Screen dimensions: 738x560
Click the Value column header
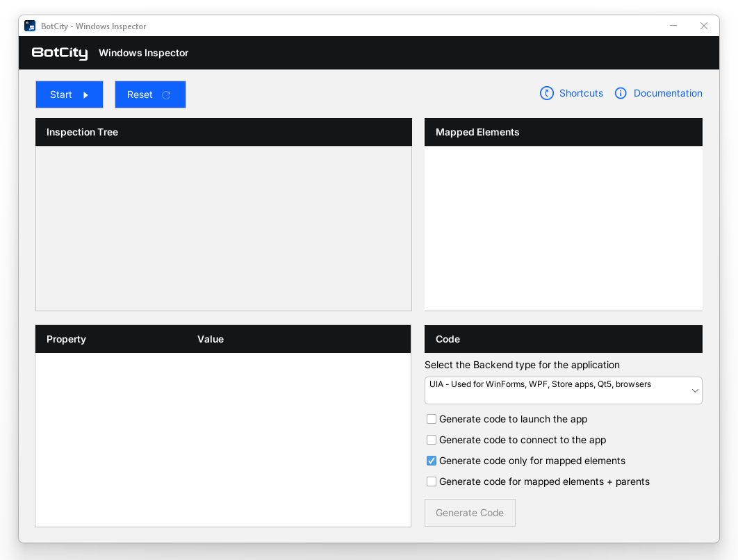click(x=211, y=339)
